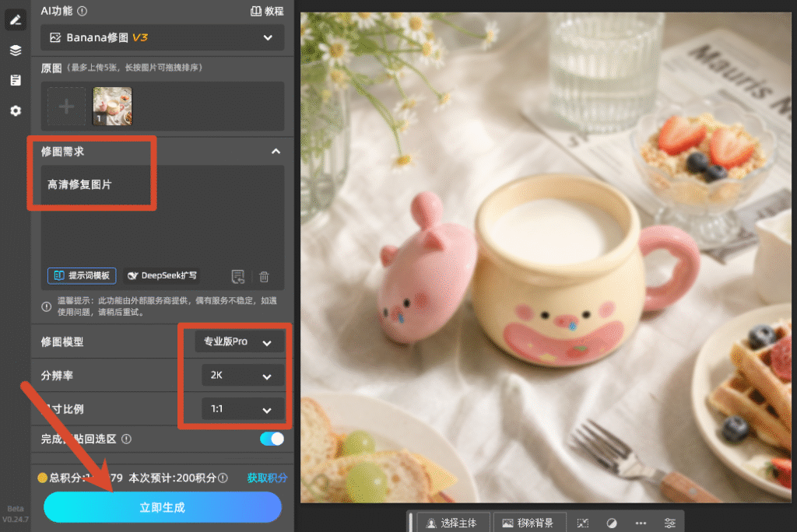Image resolution: width=797 pixels, height=532 pixels.
Task: Click the adjustment sliders icon in bottom toolbar
Action: tap(670, 523)
